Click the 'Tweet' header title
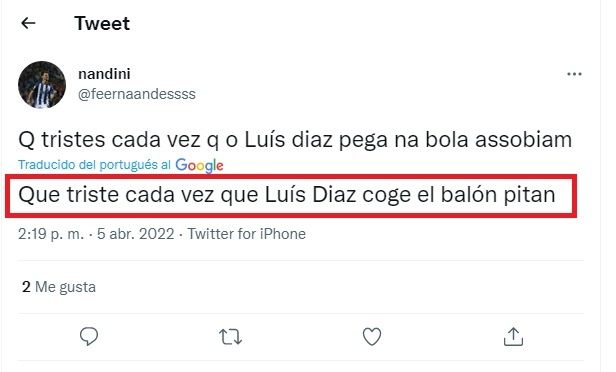Image resolution: width=616 pixels, height=372 pixels. (102, 23)
